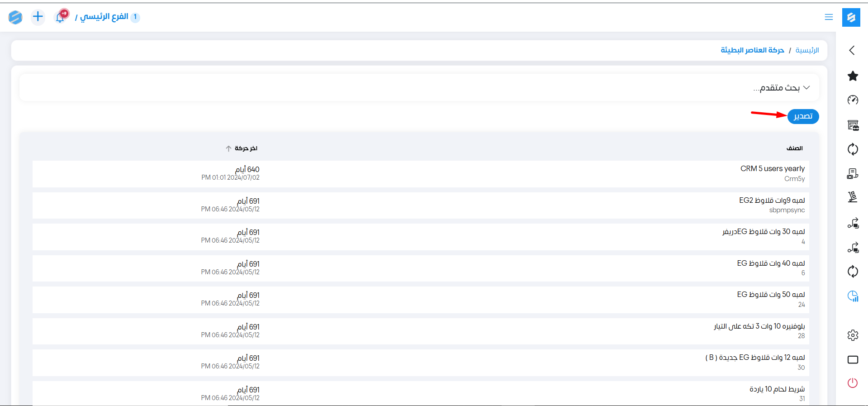Click the blue reports chart icon
The height and width of the screenshot is (406, 868).
[x=853, y=296]
